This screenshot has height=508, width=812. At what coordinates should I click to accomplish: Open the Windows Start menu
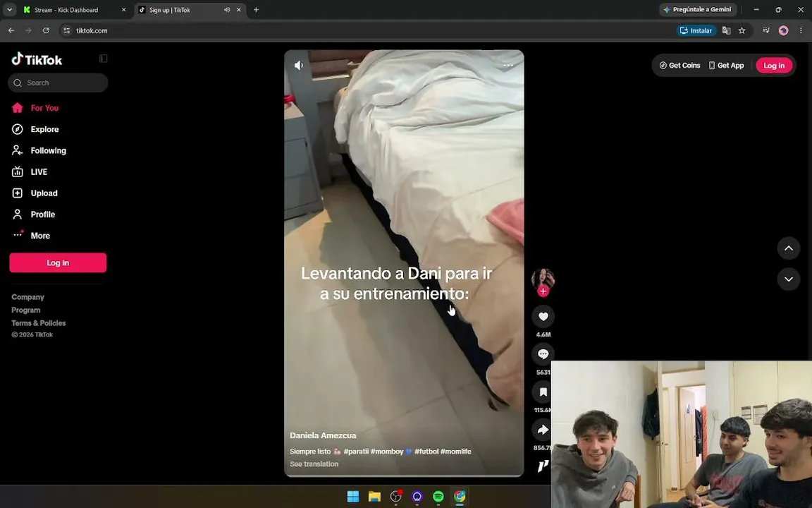pyautogui.click(x=353, y=497)
